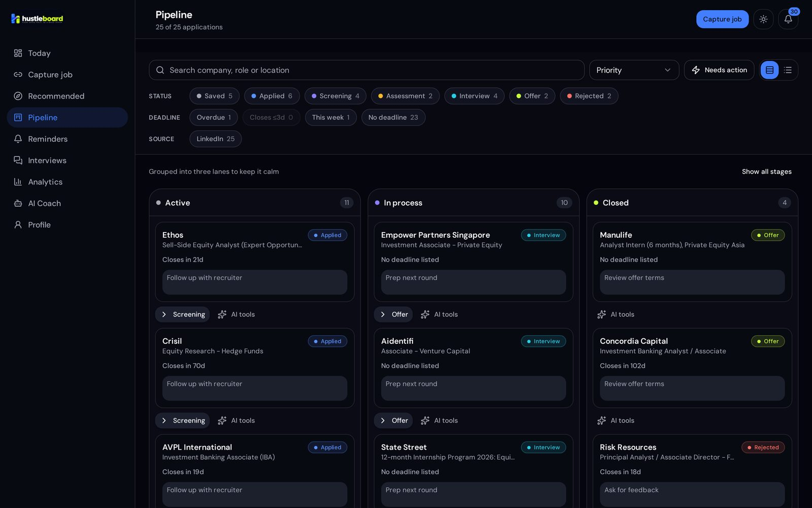812x508 pixels.
Task: Move Ethos card to Screening
Action: pyautogui.click(x=183, y=314)
